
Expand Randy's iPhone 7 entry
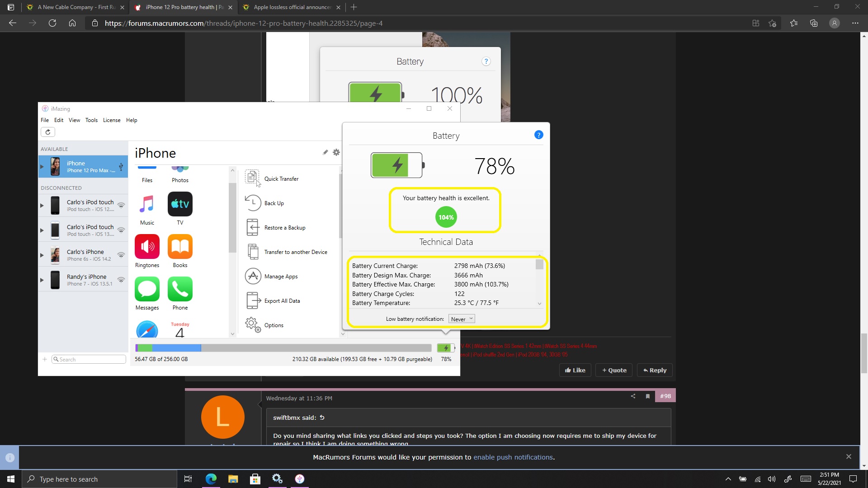tap(42, 280)
